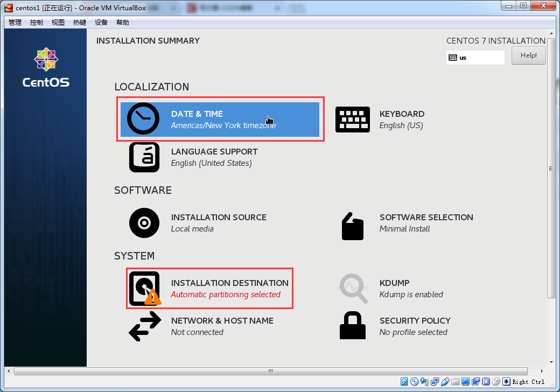The width and height of the screenshot is (560, 392).
Task: Open the Installation Destination disk icon
Action: (144, 289)
